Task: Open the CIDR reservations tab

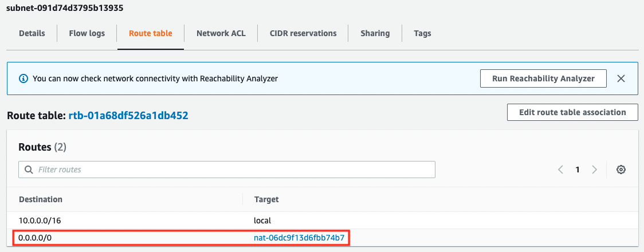Action: [x=303, y=33]
